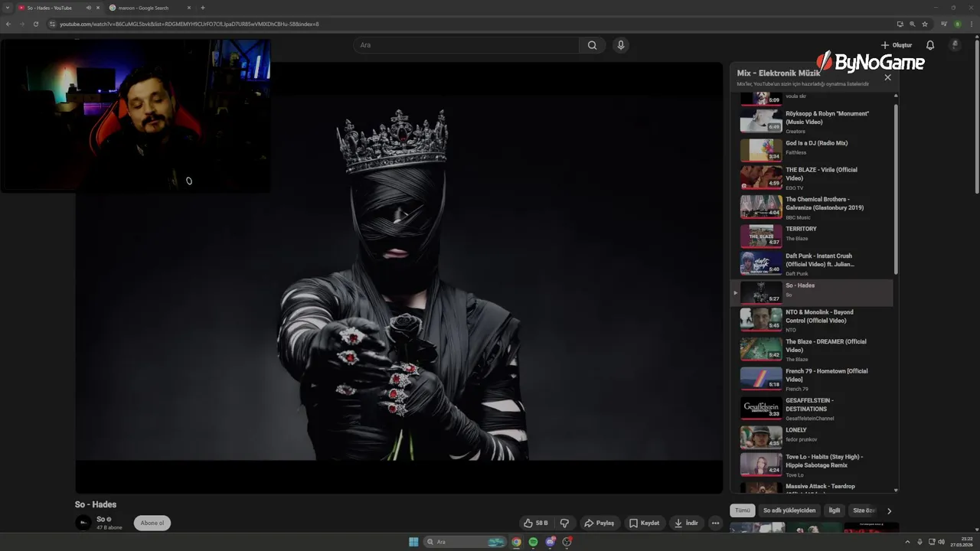Switch to the maroon - Google Search tab
The height and width of the screenshot is (551, 980).
pyautogui.click(x=149, y=8)
